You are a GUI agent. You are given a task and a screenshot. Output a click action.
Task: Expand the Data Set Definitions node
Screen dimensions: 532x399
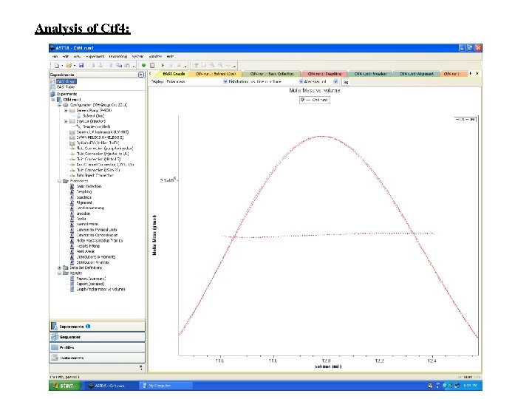pyautogui.click(x=59, y=268)
